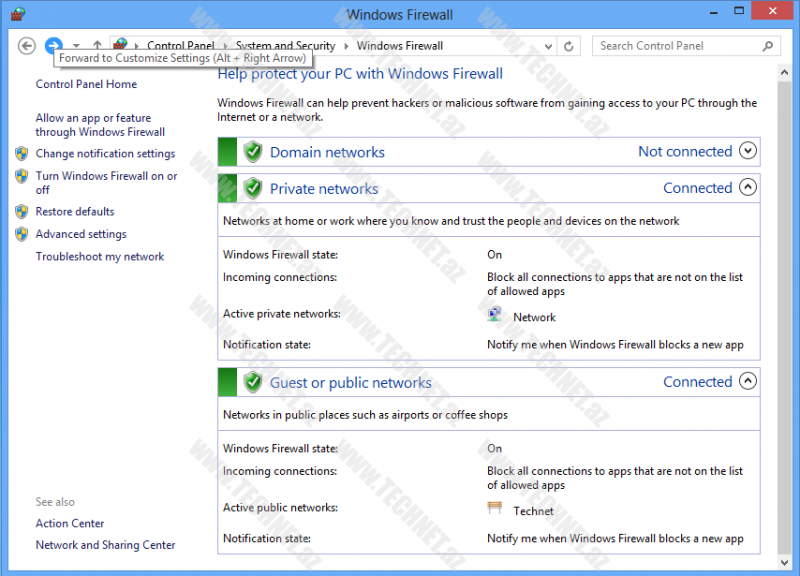Click the Technet bench icon under public networks
Screen dimensions: 800x576
point(496,510)
